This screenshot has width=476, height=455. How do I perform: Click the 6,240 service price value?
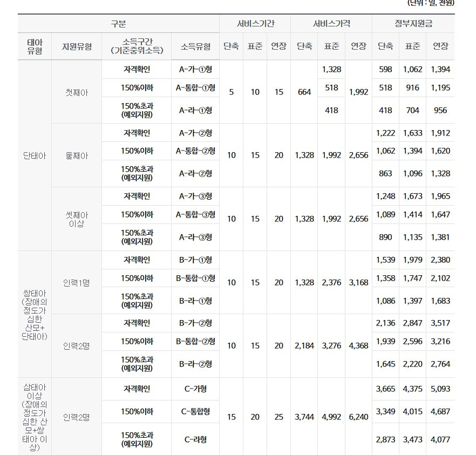[358, 417]
